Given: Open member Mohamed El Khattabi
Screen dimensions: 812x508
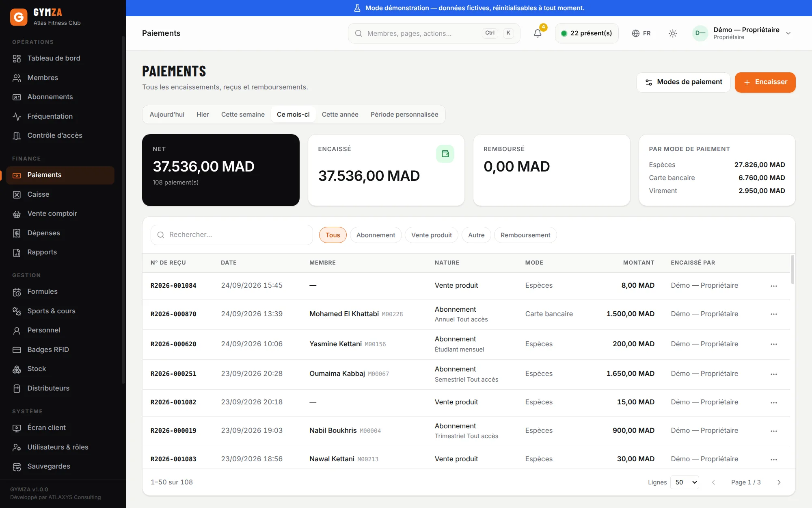Looking at the screenshot, I should [344, 314].
